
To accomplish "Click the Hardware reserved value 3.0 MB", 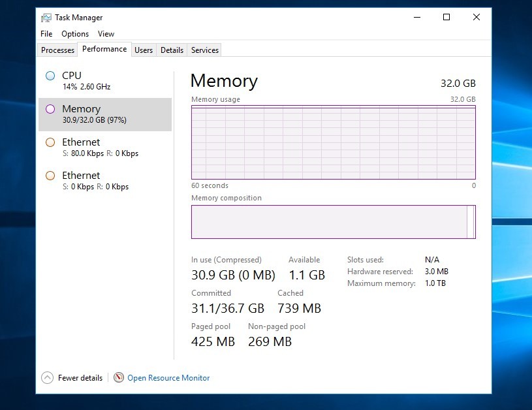I will click(437, 272).
